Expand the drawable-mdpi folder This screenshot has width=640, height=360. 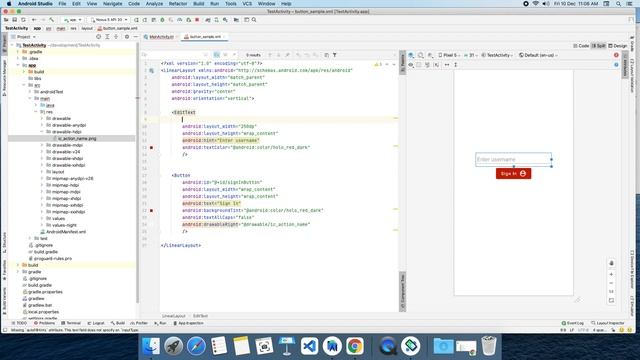click(42, 145)
